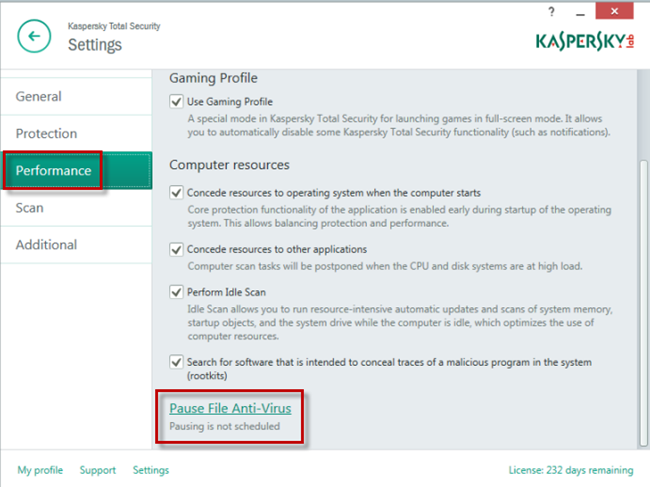
Task: Click the Gaming Profile description paragraph
Action: (399, 125)
